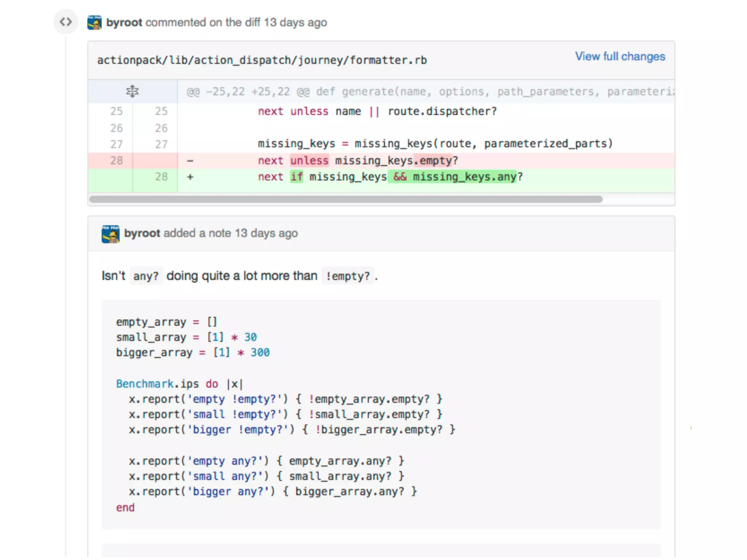Expand hidden diff lines with the unfold icon
Screen dimensions: 747x560
[x=132, y=91]
